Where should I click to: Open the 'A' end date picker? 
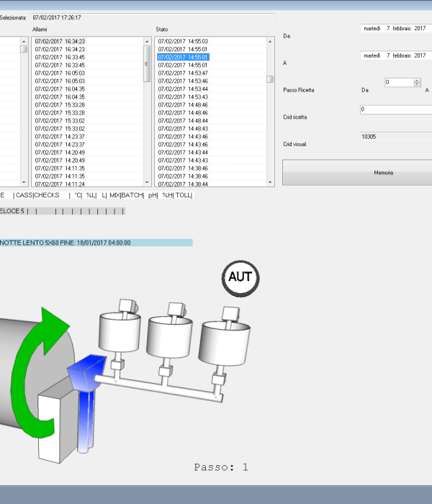[x=396, y=55]
